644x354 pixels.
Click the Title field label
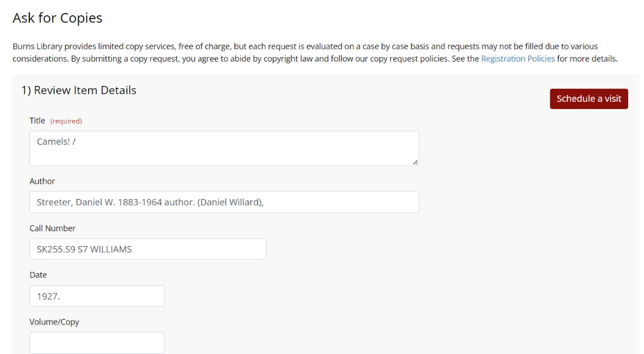point(37,121)
